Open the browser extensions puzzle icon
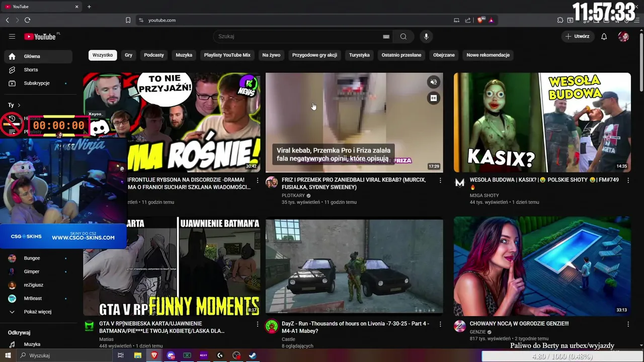 click(x=560, y=20)
